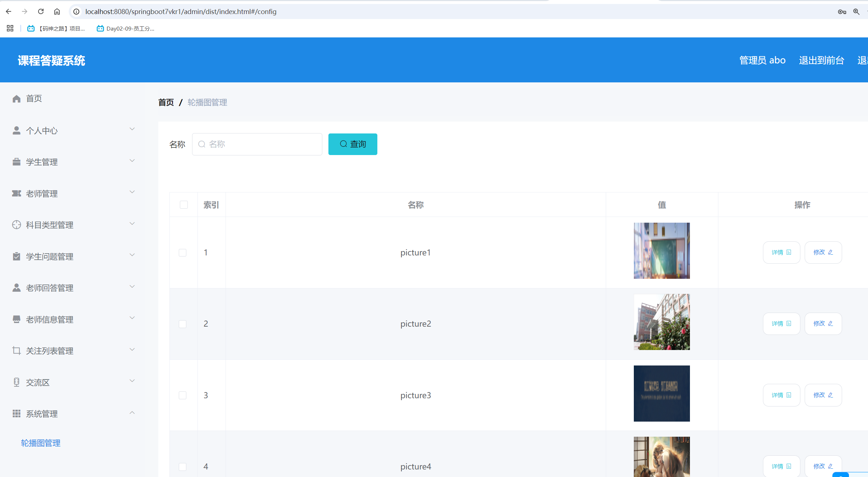Image resolution: width=868 pixels, height=477 pixels.
Task: Click the 查询 search button
Action: coord(353,144)
